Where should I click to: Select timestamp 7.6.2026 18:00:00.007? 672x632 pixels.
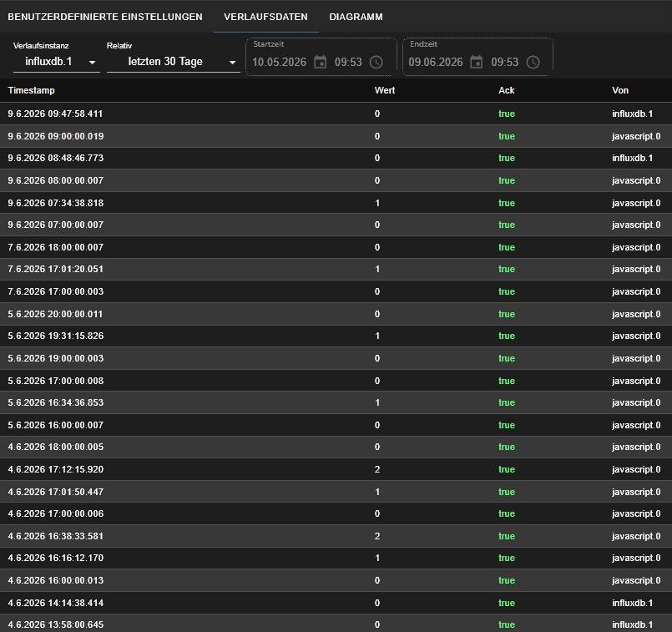click(x=56, y=247)
